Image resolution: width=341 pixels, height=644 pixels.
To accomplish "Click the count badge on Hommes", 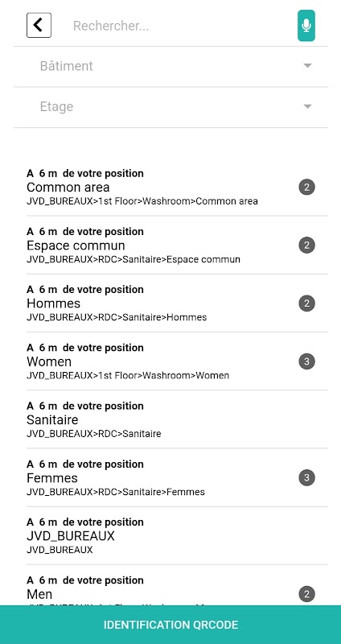I will coord(306,304).
